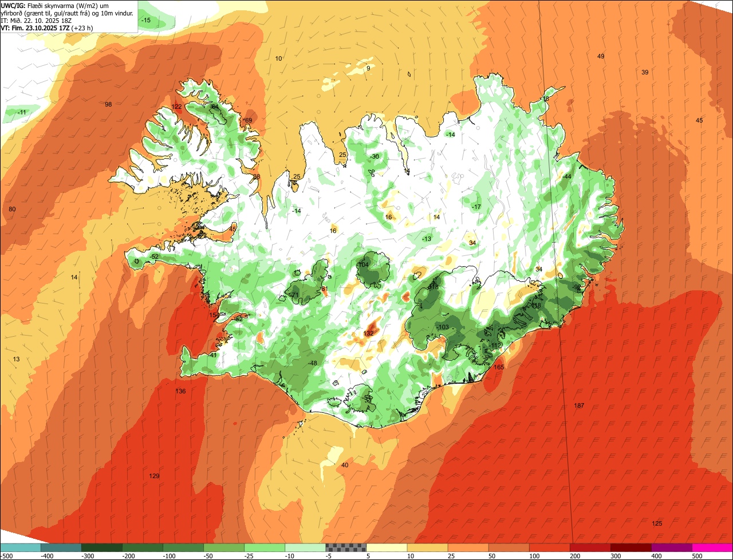Click the '165' value off the southeast coast
Viewport: 733px width, 560px height.
coord(499,367)
